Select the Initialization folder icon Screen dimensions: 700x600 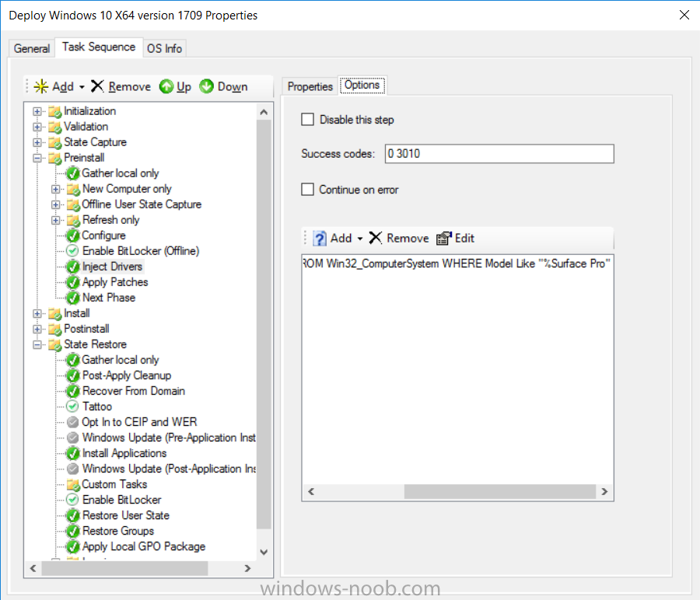(x=55, y=111)
